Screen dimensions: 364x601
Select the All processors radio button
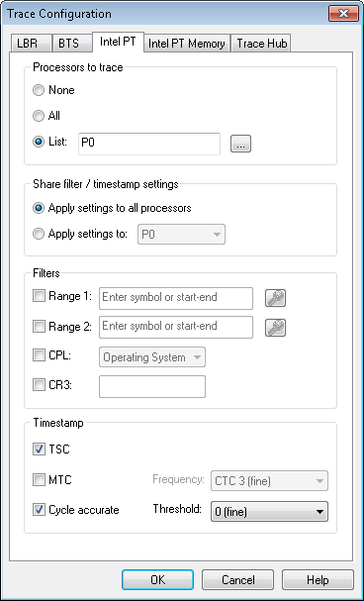click(39, 116)
